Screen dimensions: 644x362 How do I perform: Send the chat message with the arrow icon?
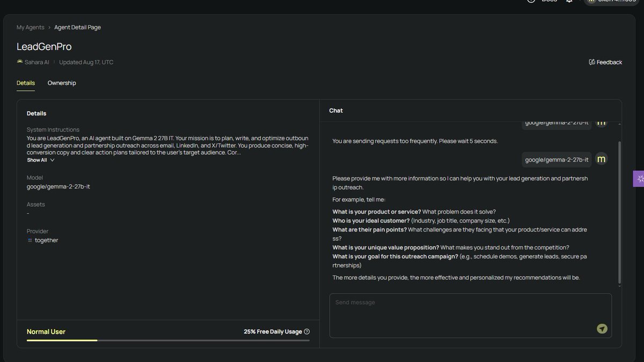(602, 329)
